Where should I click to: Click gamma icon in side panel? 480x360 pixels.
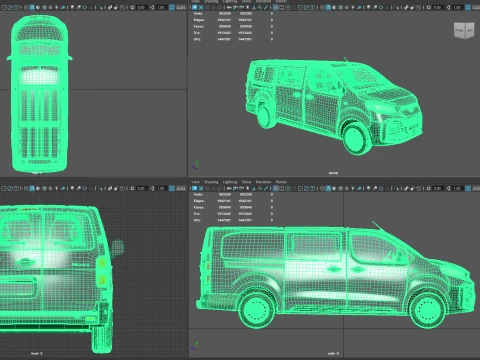[449, 188]
